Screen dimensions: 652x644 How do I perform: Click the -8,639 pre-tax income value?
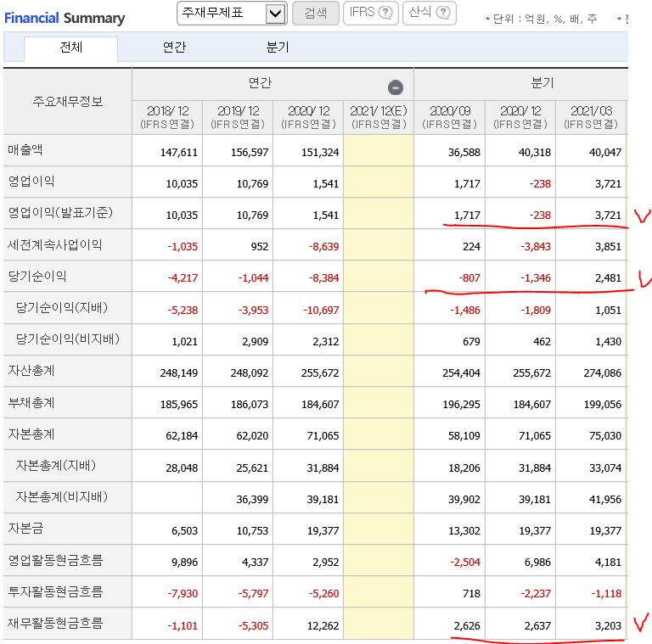323,246
